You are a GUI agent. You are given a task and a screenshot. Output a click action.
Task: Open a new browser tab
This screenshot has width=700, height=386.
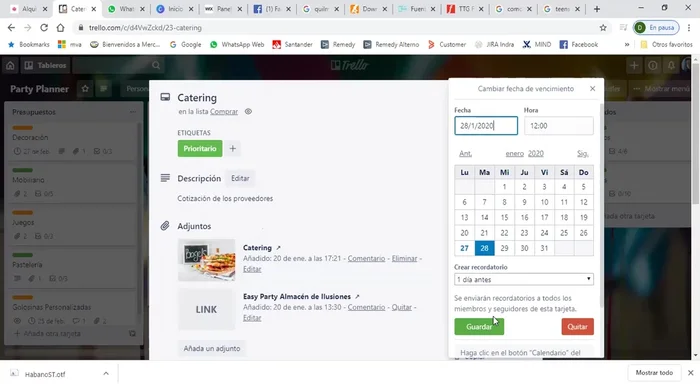point(597,9)
